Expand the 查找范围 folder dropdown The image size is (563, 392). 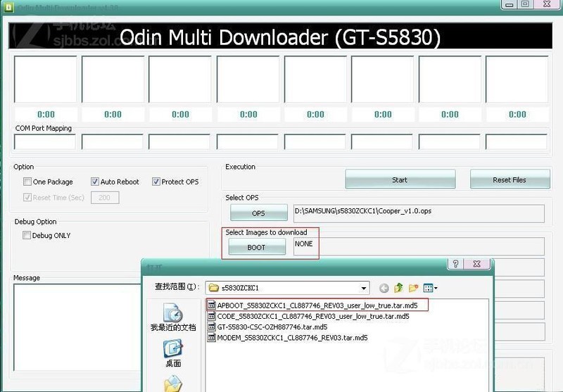pyautogui.click(x=364, y=288)
